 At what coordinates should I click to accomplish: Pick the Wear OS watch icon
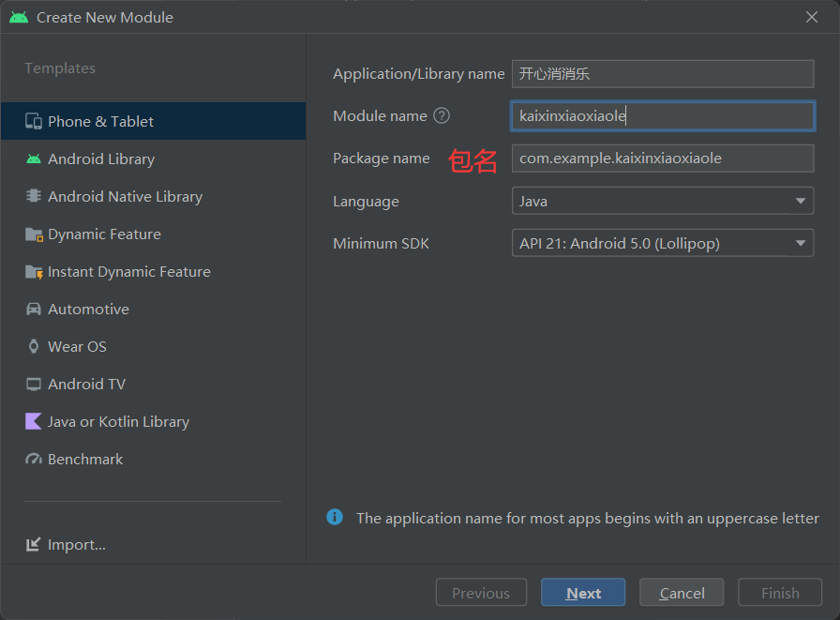34,347
